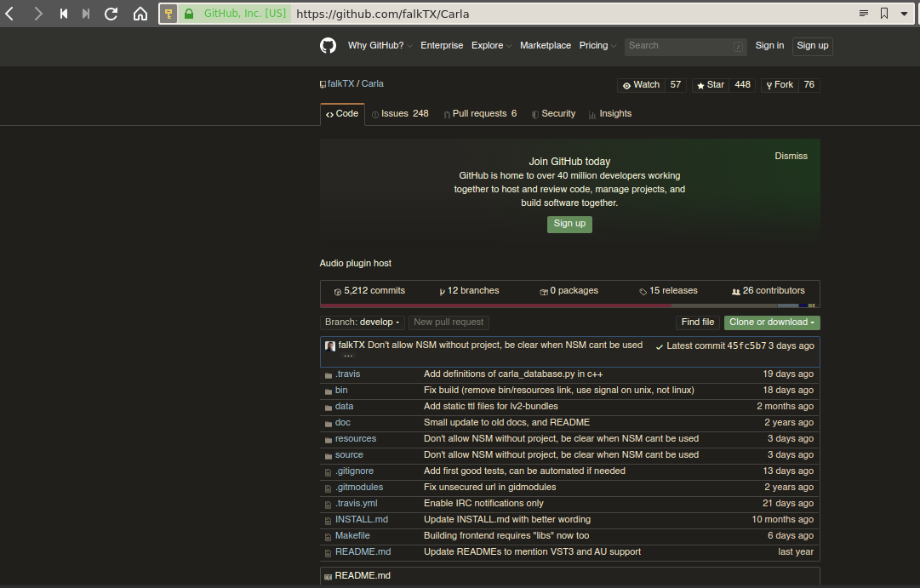Open commit hash 45fc5b7
Viewport: 920px width, 588px height.
tap(746, 346)
